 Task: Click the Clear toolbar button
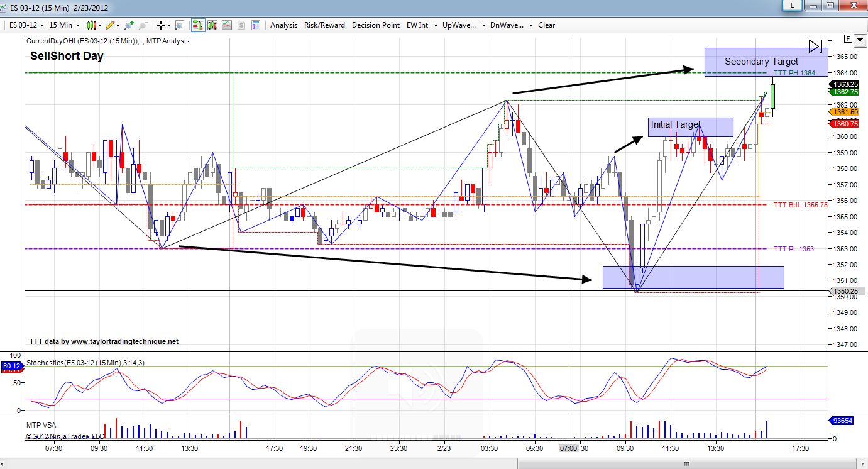(x=546, y=25)
